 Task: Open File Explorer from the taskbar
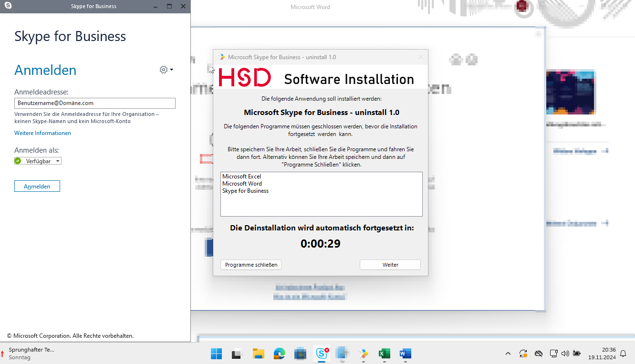click(x=258, y=354)
